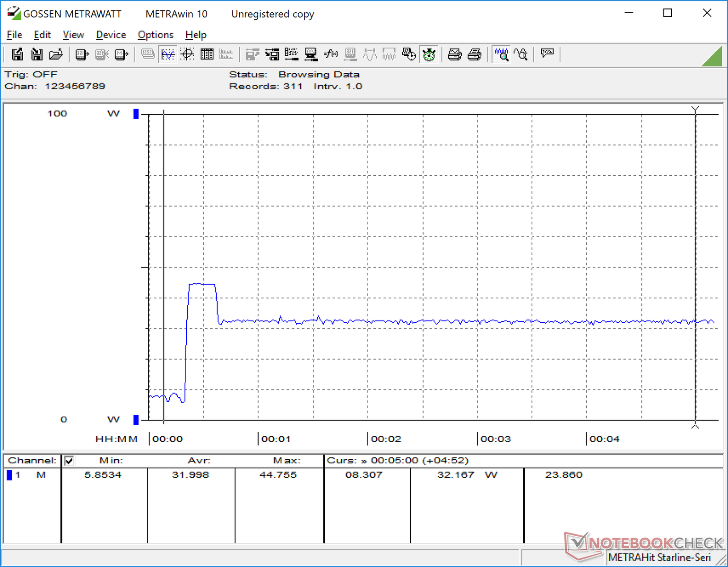Click the left vertical cursor line at its top
The image size is (728, 567).
164,112
